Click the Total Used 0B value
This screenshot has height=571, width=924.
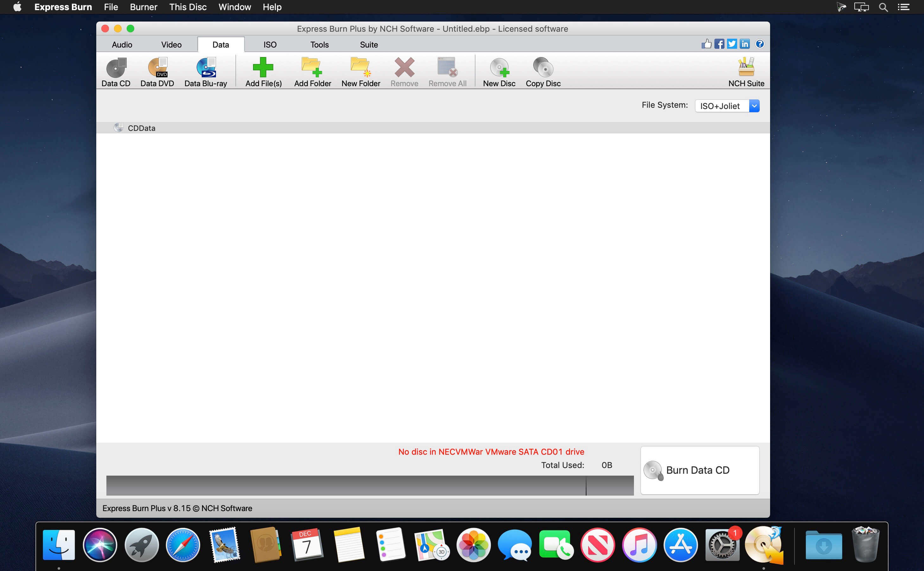(607, 465)
